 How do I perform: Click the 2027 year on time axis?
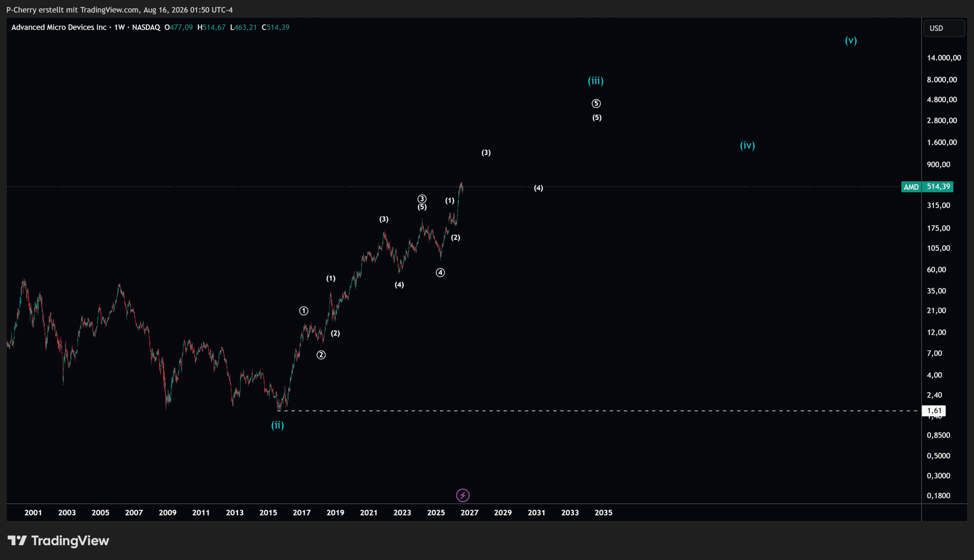pyautogui.click(x=469, y=513)
